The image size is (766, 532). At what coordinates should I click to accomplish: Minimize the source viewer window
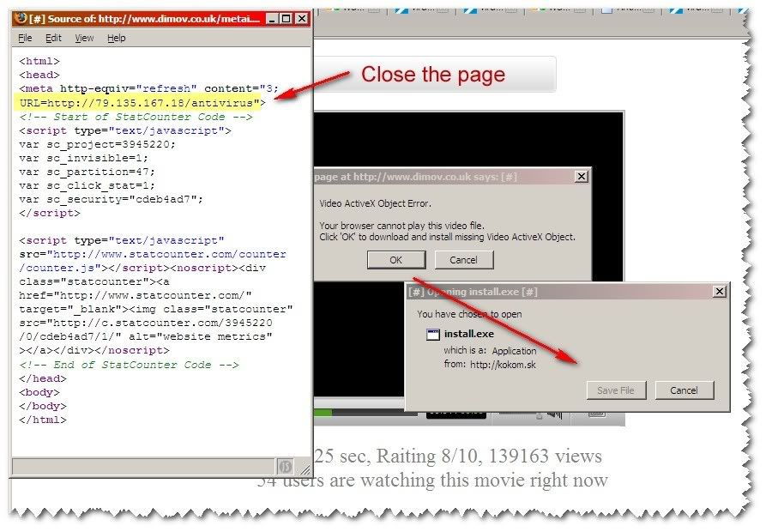(272, 18)
